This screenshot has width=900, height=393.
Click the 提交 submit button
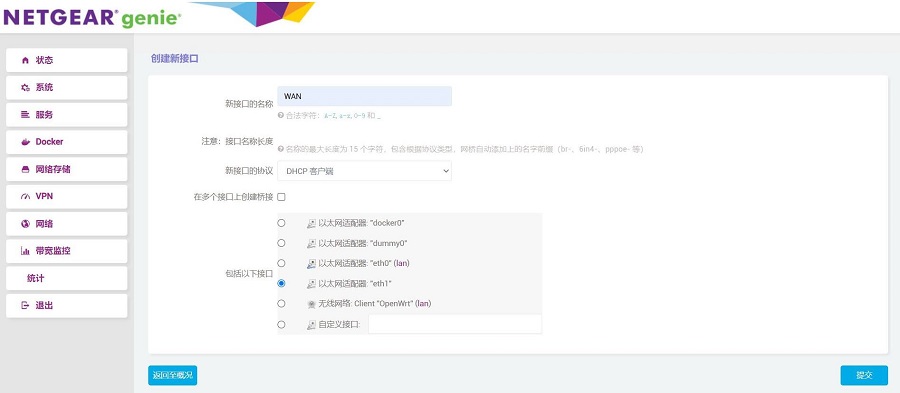(864, 375)
